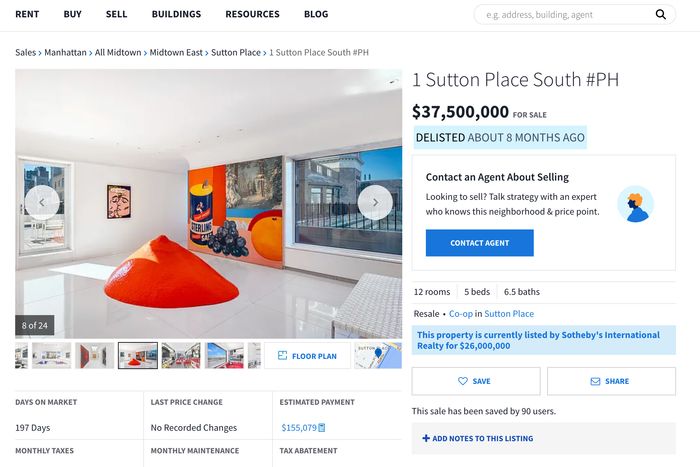Image resolution: width=700 pixels, height=467 pixels.
Task: Select the red hallway photo thumbnail
Action: [x=95, y=355]
